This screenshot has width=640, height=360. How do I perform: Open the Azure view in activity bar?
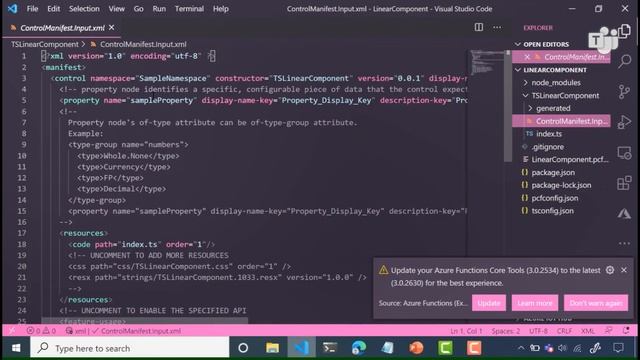624,213
